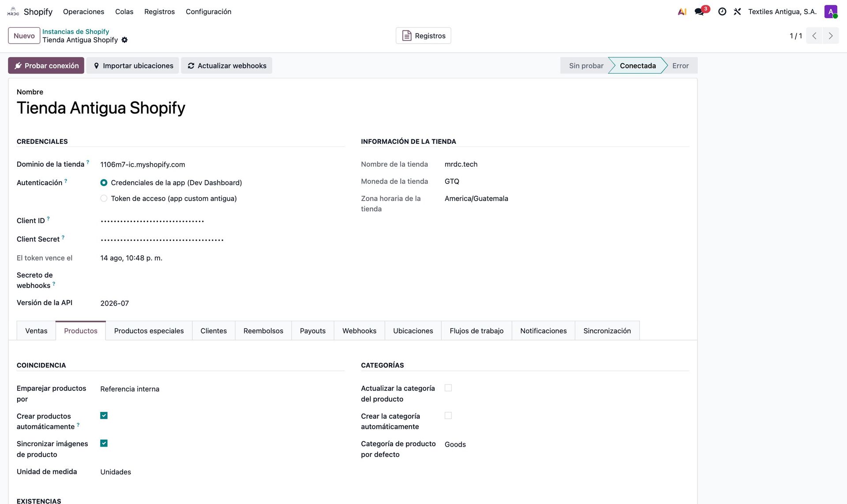This screenshot has height=504, width=847.
Task: Open the debug tools wrench icon
Action: (x=737, y=11)
